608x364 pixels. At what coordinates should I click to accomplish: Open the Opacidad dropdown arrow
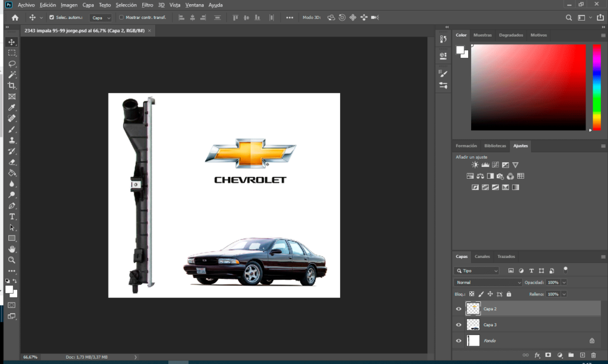[x=564, y=283]
